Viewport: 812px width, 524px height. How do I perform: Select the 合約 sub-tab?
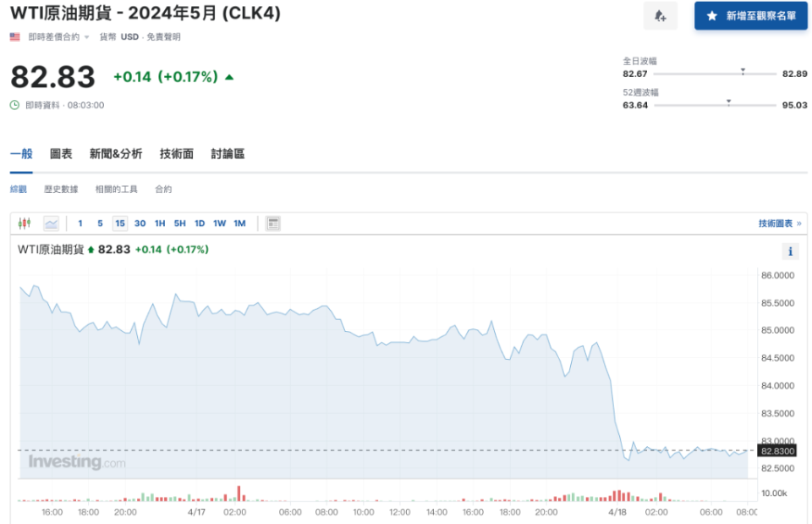163,189
